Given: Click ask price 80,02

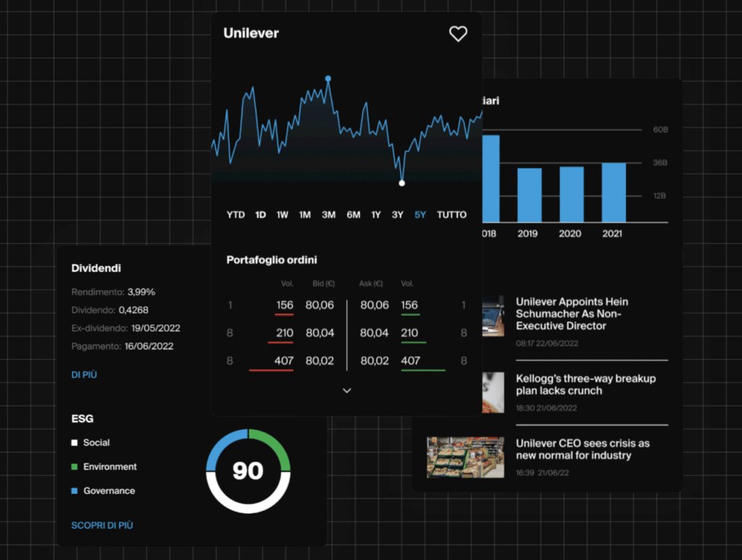Looking at the screenshot, I should (375, 361).
